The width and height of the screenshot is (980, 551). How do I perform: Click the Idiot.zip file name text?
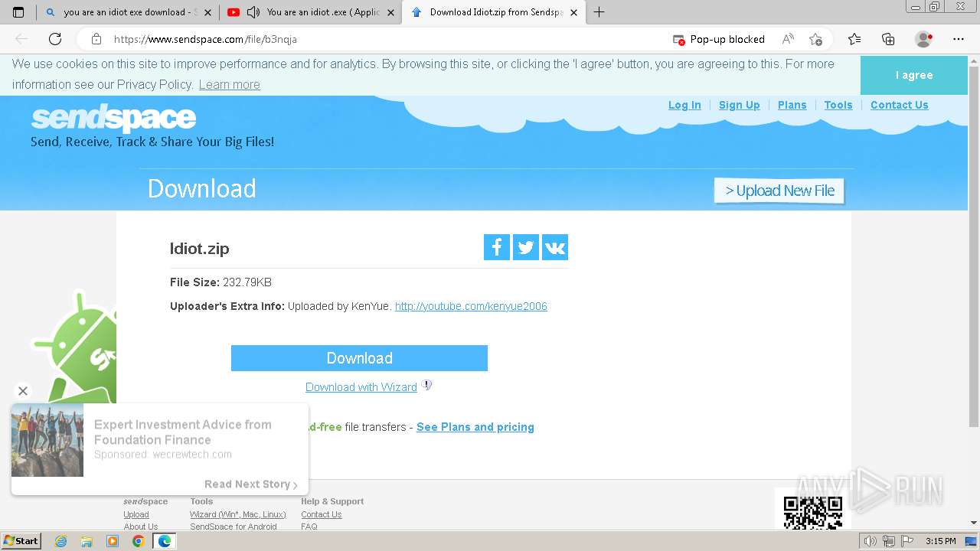[200, 249]
